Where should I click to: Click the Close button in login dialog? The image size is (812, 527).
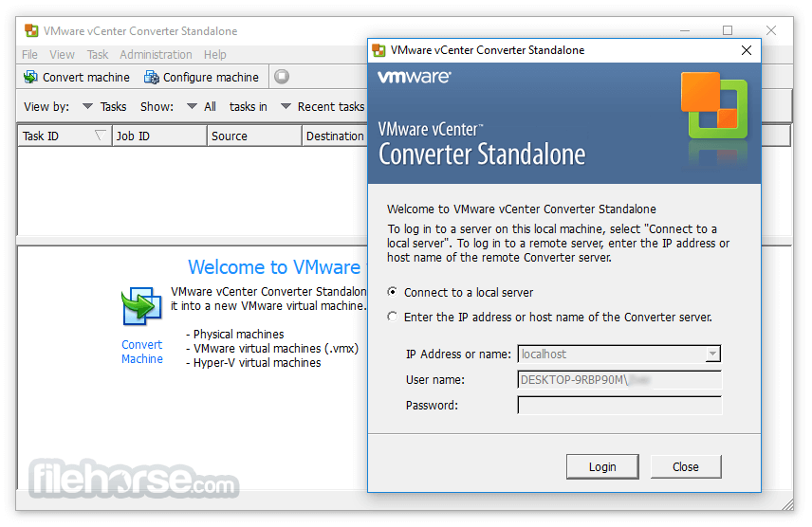[x=686, y=467]
